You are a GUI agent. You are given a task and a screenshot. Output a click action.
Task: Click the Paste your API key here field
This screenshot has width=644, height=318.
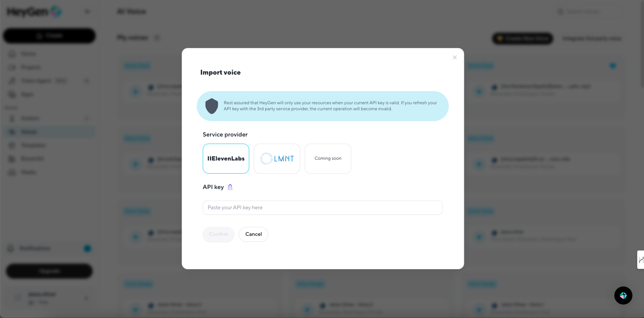tap(322, 207)
